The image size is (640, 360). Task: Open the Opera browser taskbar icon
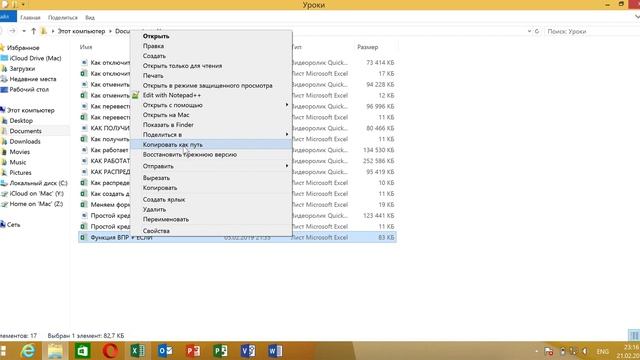(x=110, y=351)
